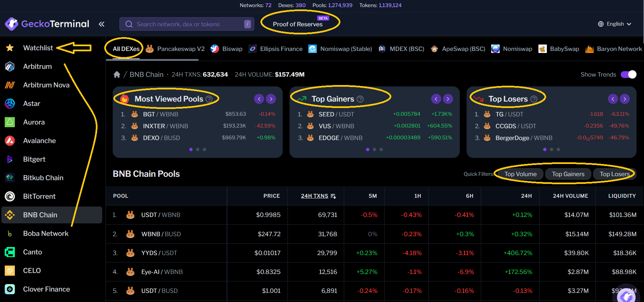This screenshot has width=644, height=302.
Task: Select Clover Finance icon
Action: [10, 289]
